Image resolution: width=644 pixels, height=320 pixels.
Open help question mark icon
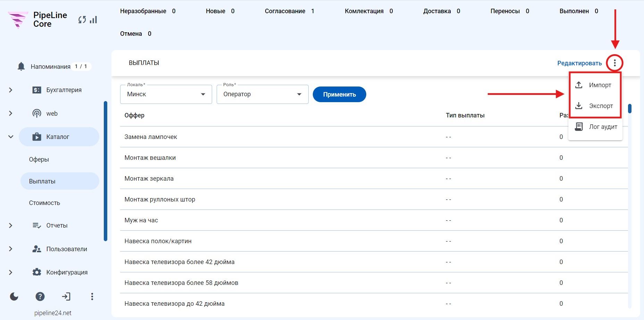[x=40, y=296]
